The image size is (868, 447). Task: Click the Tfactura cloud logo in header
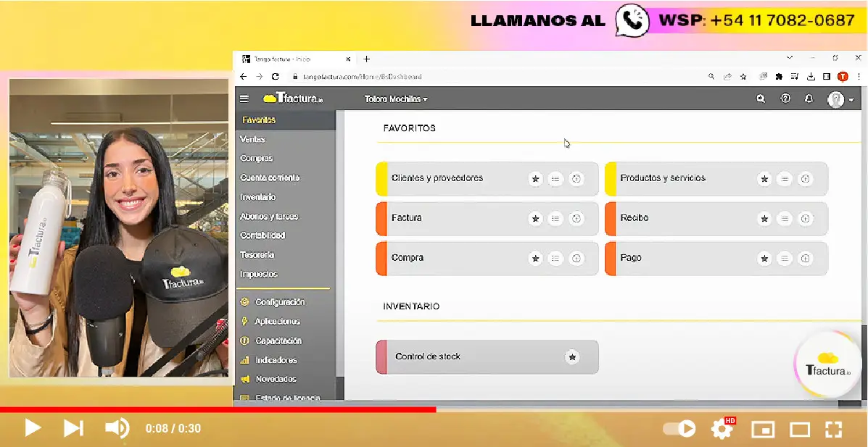293,99
